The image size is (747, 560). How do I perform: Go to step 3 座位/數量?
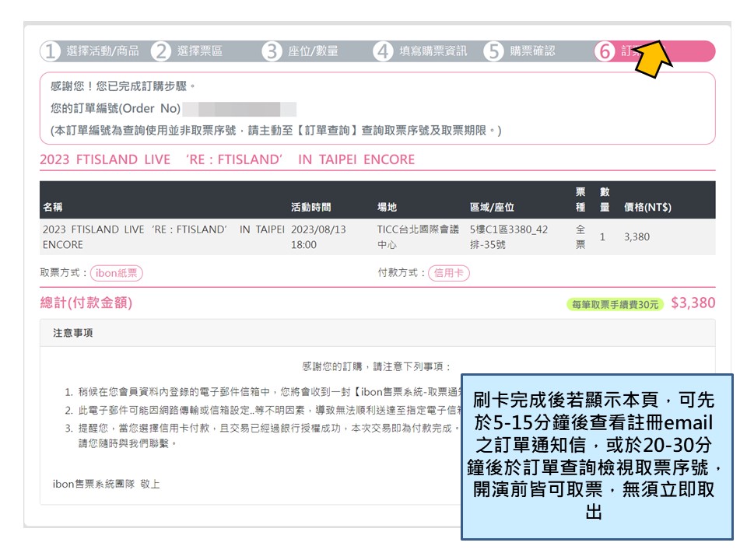pyautogui.click(x=300, y=51)
